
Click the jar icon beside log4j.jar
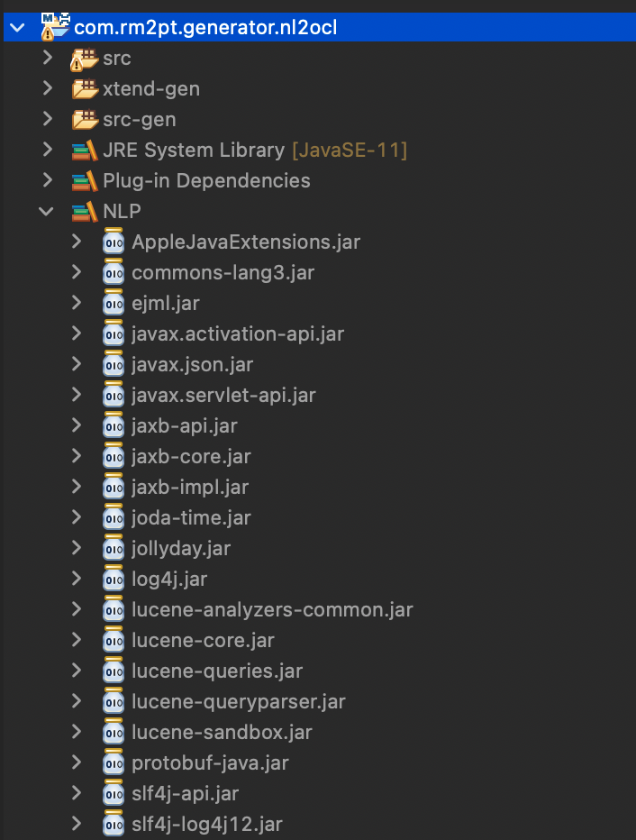coord(114,580)
